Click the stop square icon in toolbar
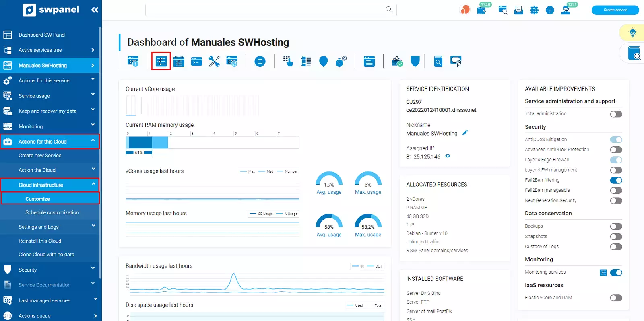Viewport: 644px width, 321px height. pos(260,62)
